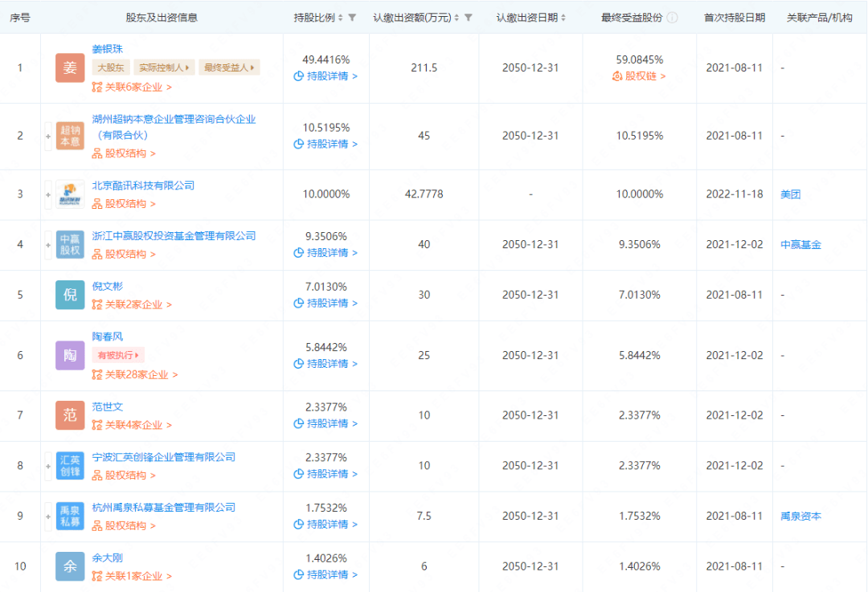This screenshot has width=868, height=592.
Task: Open the 最终受益人 tag on 姜银珠
Action: (x=228, y=68)
